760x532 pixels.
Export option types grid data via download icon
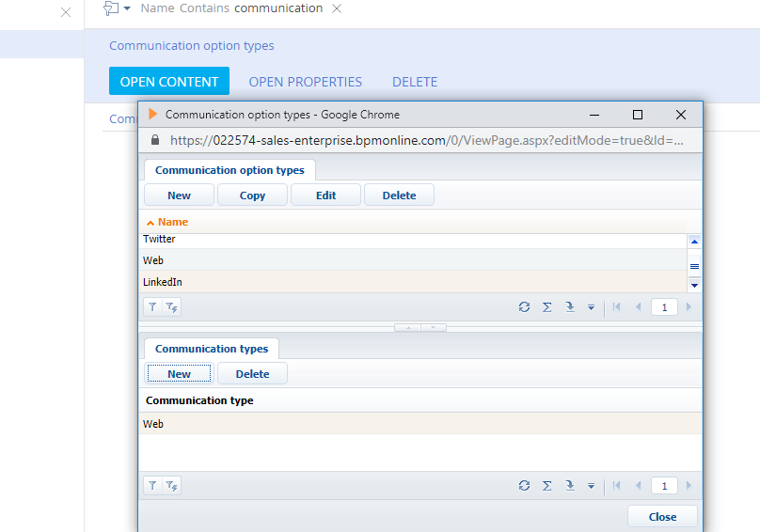pos(570,307)
